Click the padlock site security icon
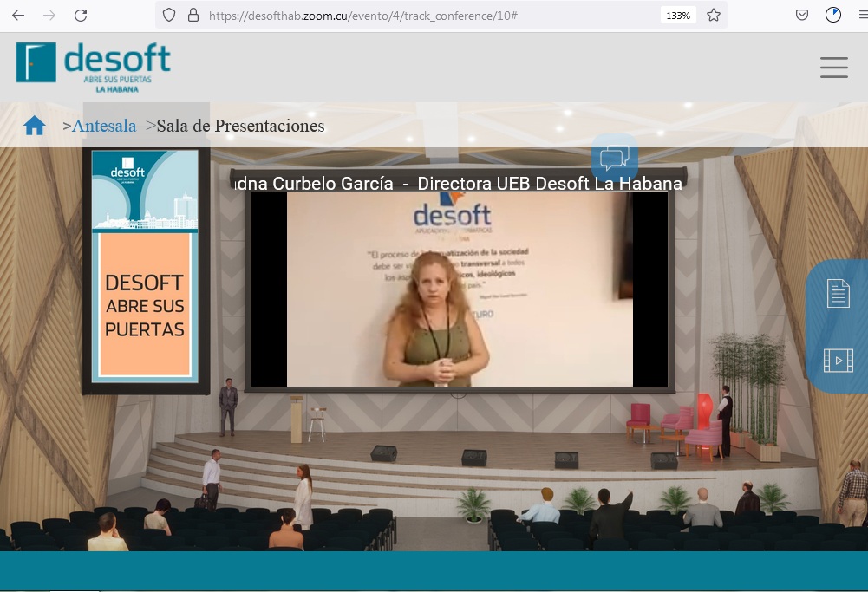The height and width of the screenshot is (592, 868). tap(193, 16)
